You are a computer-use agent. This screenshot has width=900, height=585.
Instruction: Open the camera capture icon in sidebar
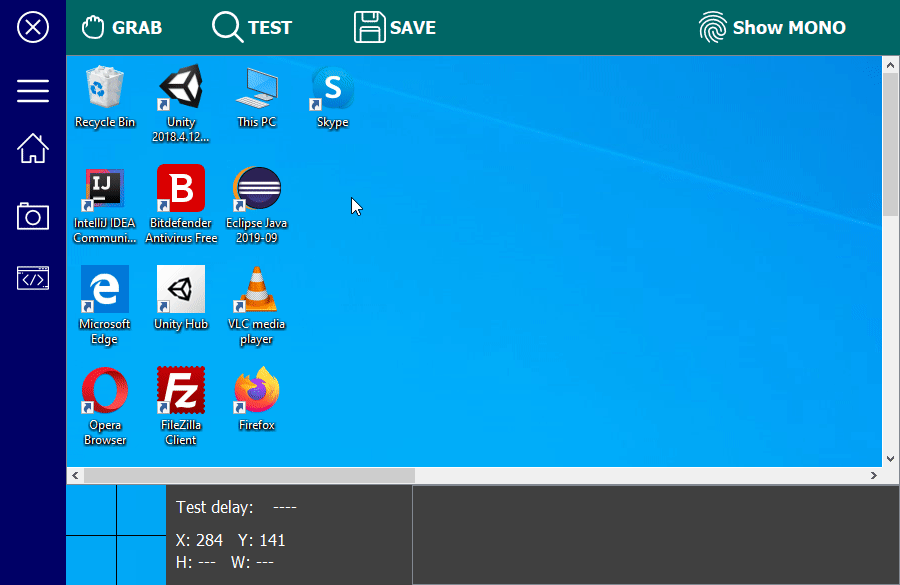click(x=33, y=216)
